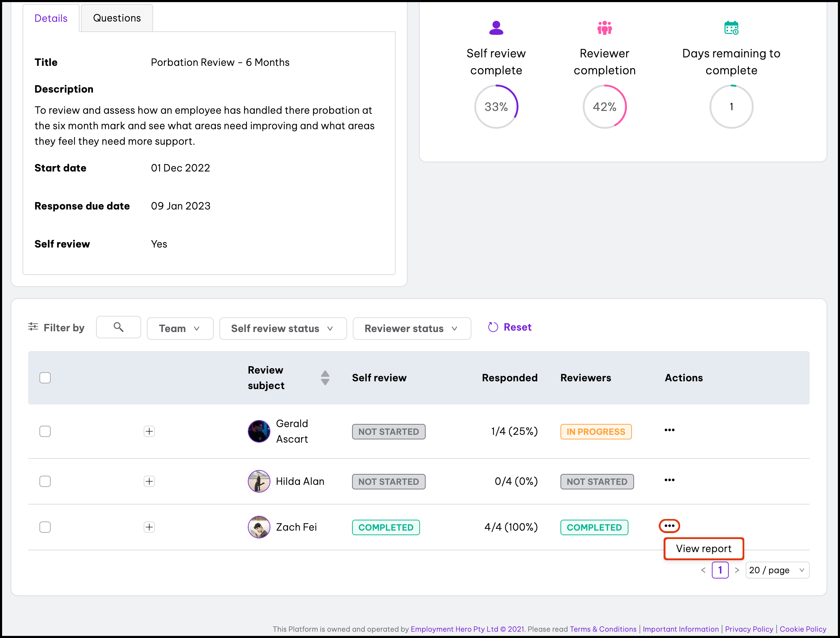Choose View report from the popup menu

point(703,549)
